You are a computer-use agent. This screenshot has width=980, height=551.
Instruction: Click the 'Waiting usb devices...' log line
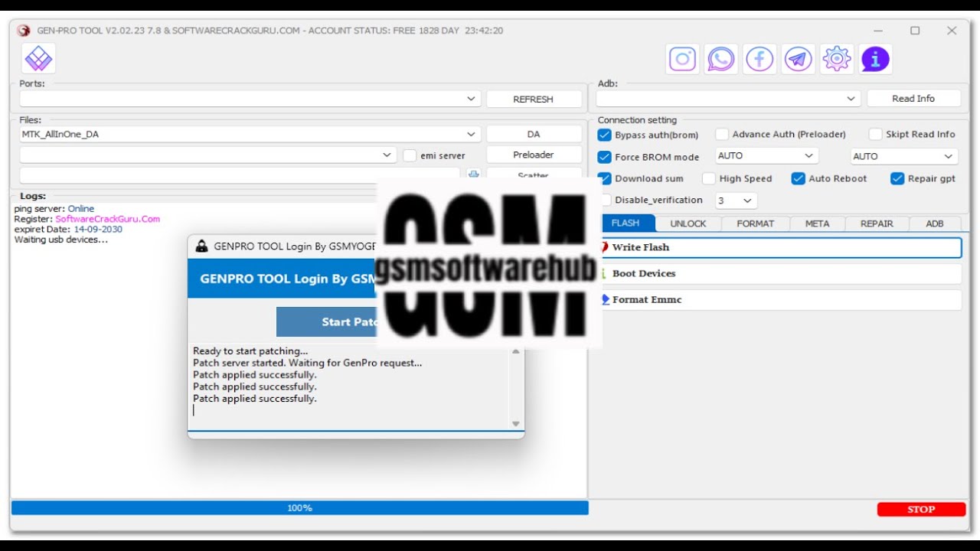pyautogui.click(x=61, y=240)
